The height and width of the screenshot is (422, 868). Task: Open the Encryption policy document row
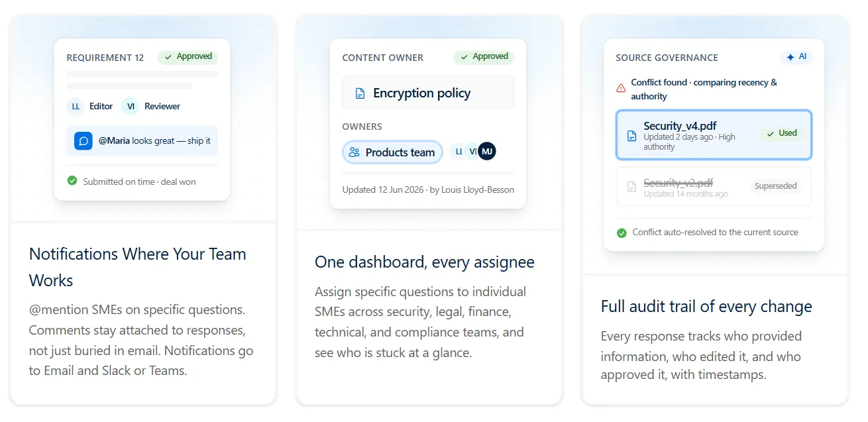[428, 93]
